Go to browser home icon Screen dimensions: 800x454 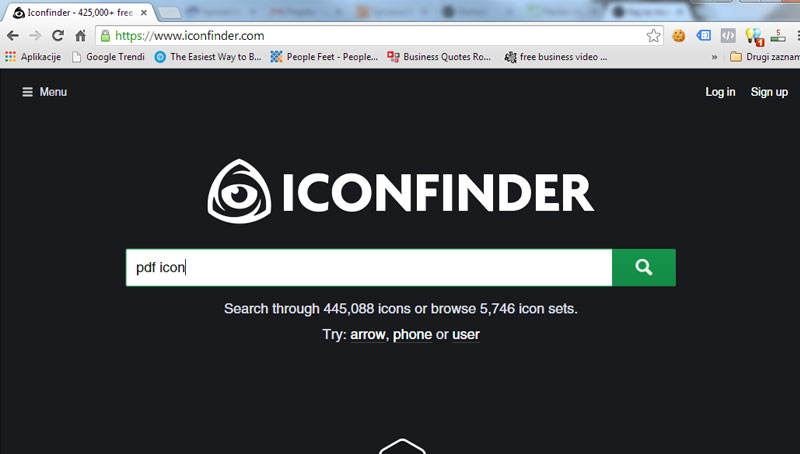coord(81,36)
